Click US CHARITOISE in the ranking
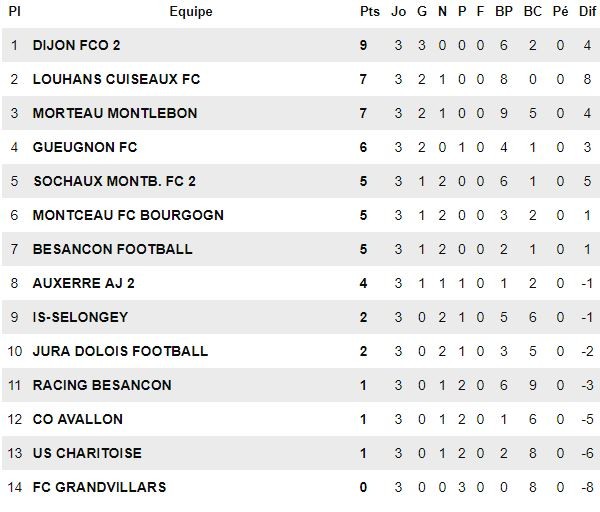The image size is (600, 512). point(87,453)
